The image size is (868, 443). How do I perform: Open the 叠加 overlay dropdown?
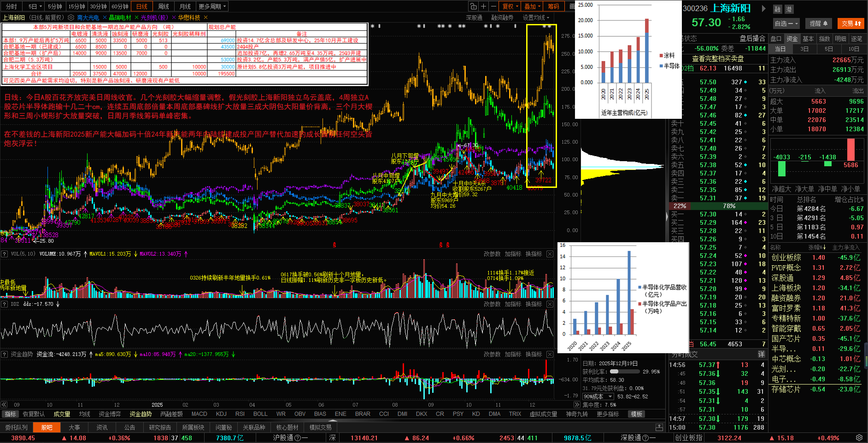pos(532,6)
